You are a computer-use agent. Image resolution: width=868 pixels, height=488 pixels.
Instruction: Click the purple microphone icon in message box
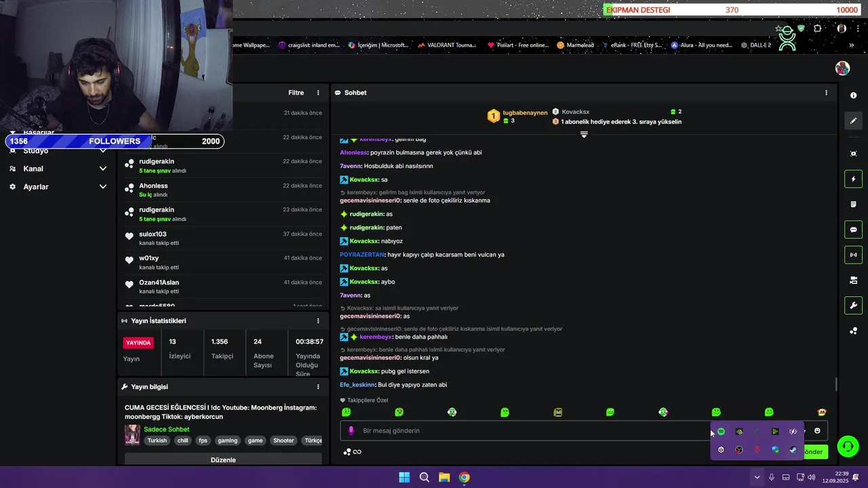[351, 430]
